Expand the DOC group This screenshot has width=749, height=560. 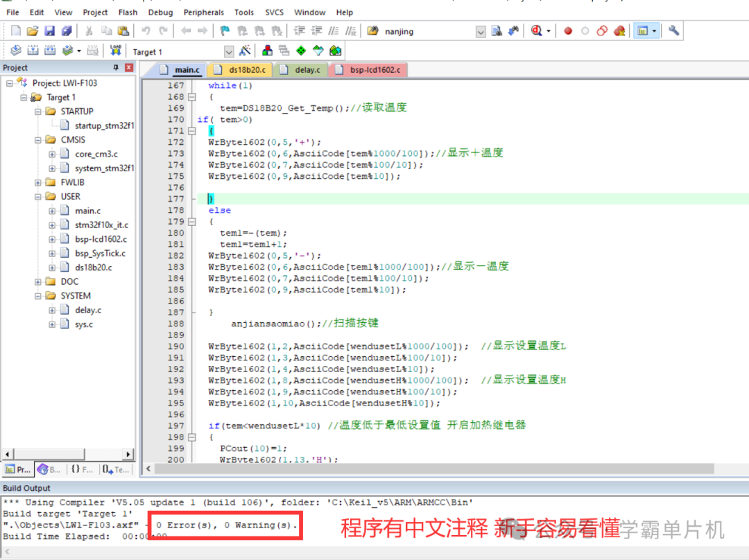pyautogui.click(x=37, y=281)
